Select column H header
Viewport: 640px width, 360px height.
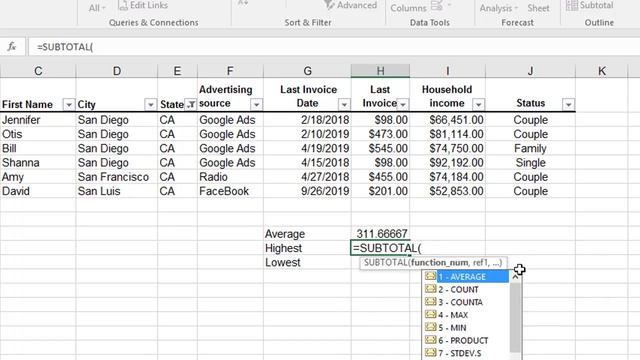(x=380, y=71)
